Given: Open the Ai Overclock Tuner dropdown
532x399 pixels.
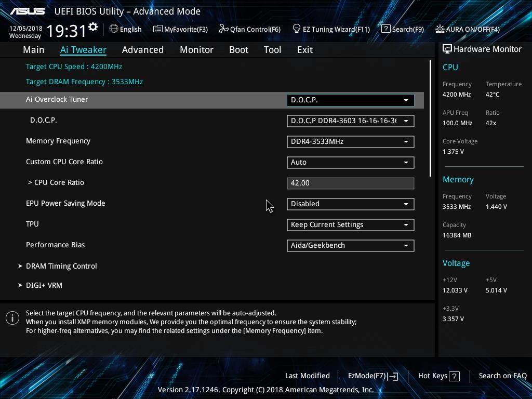Looking at the screenshot, I should [x=351, y=100].
